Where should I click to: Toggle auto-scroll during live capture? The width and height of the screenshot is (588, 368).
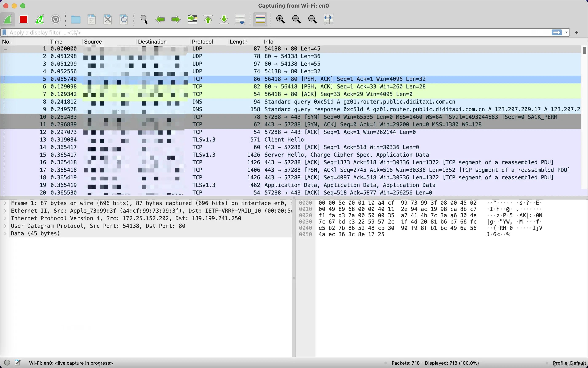click(x=240, y=20)
